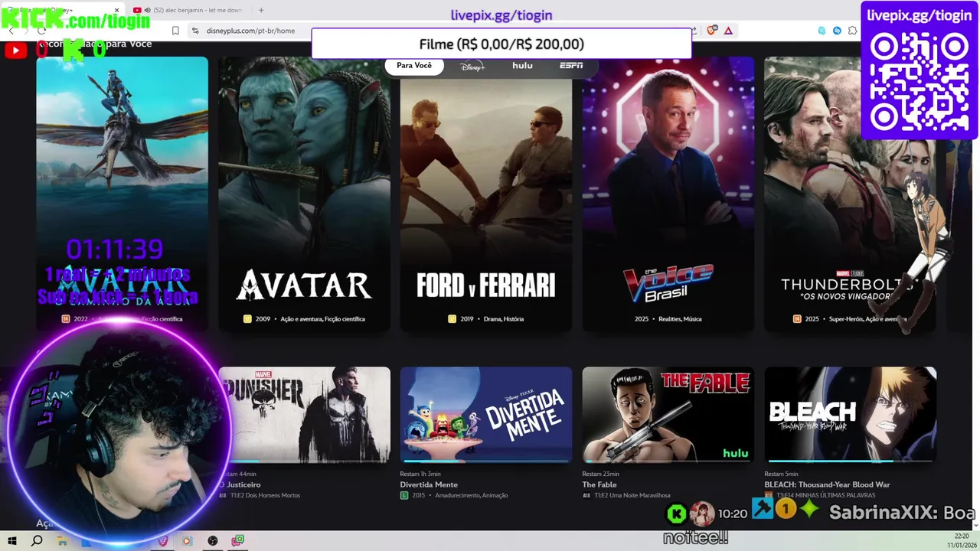Open the Divertida Mente title link
980x551 pixels.
tap(429, 484)
